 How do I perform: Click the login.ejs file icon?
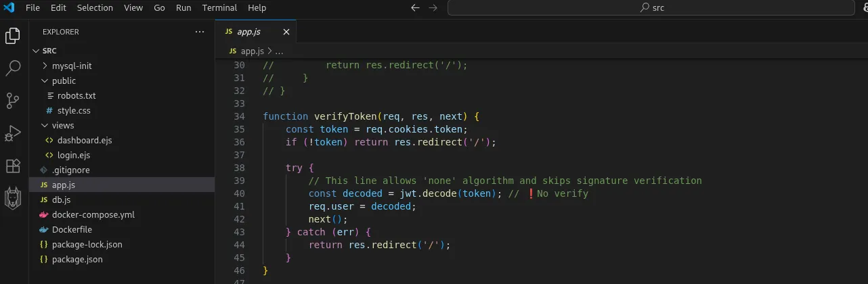[x=49, y=156]
